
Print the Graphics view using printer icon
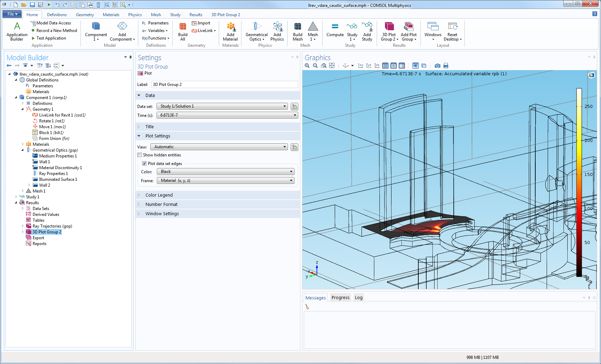point(446,66)
